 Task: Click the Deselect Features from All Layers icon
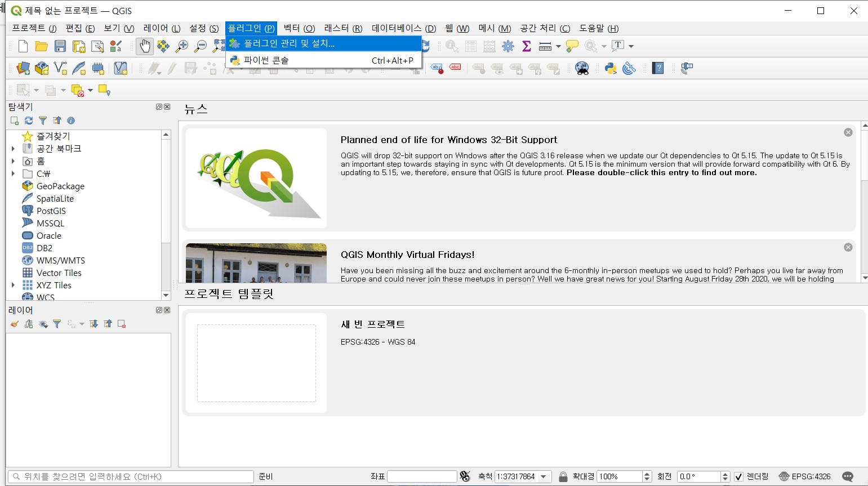(x=77, y=90)
